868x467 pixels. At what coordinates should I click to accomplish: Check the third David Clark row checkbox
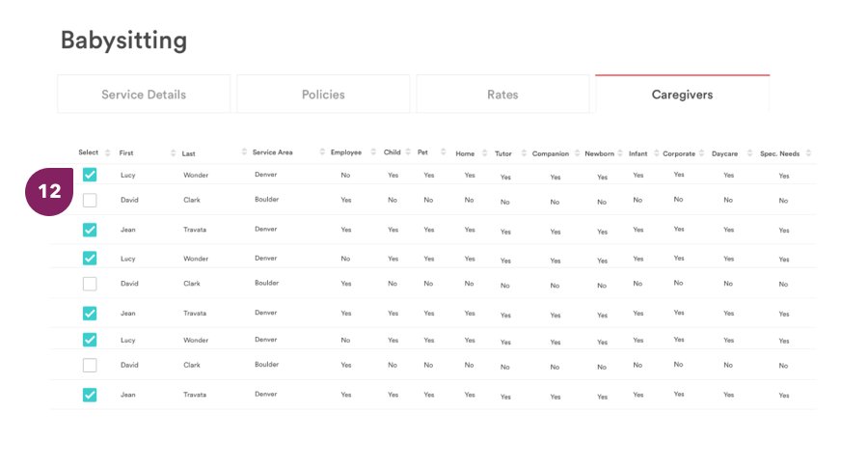pos(90,365)
